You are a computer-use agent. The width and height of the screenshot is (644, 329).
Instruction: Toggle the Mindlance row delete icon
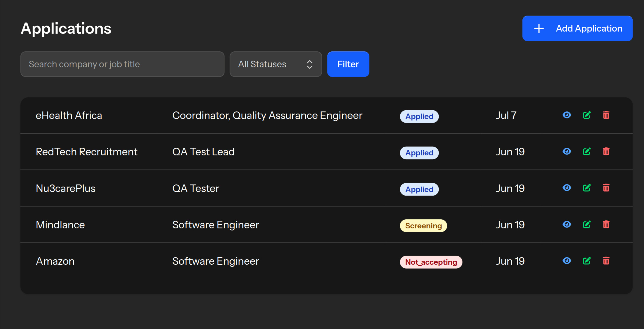(606, 224)
